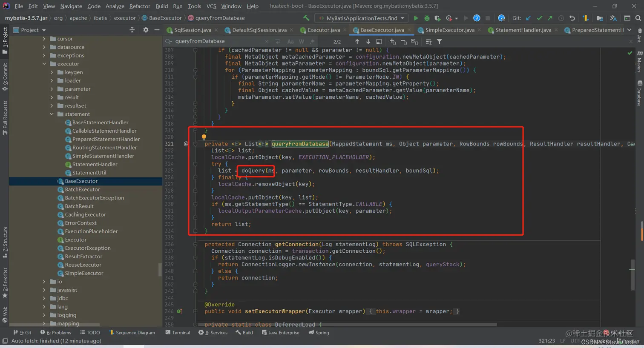Collapse all in Project panel
Image resolution: width=644 pixels, height=348 pixels.
point(132,30)
